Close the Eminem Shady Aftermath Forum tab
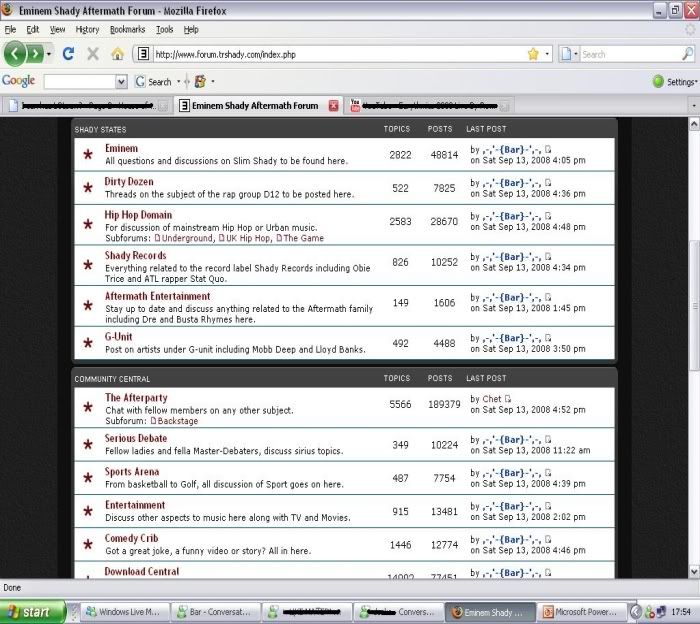The image size is (700, 624). click(333, 106)
